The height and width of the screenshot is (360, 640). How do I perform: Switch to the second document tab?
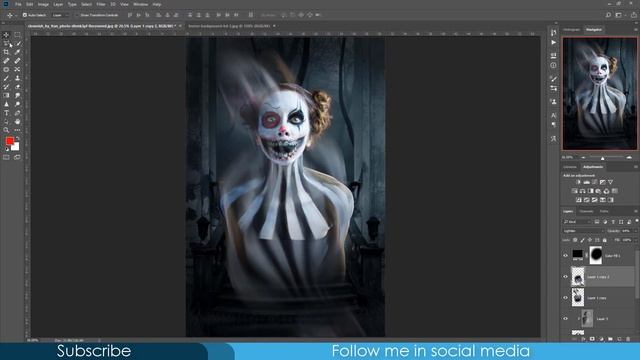229,26
